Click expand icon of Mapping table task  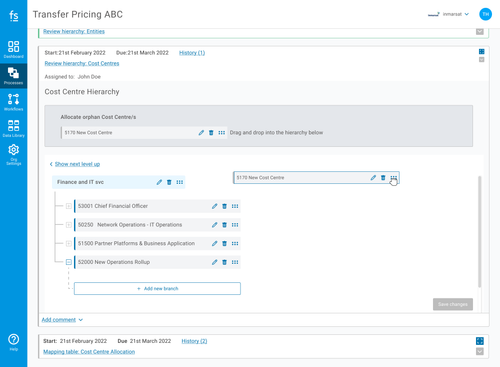[x=480, y=341]
